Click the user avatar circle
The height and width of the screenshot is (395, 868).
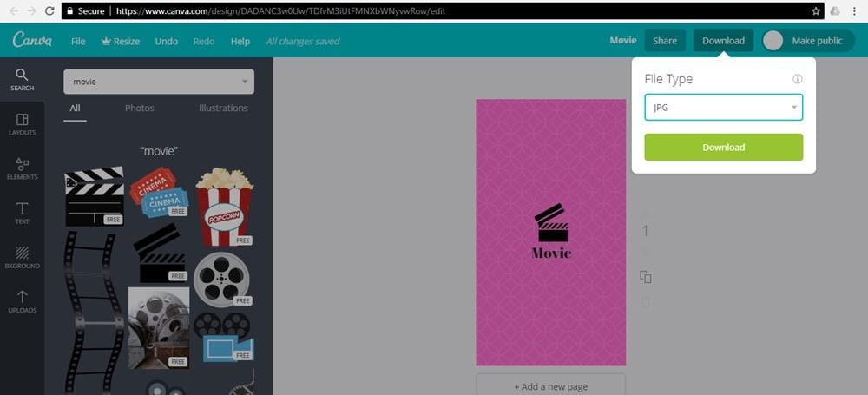tap(773, 41)
